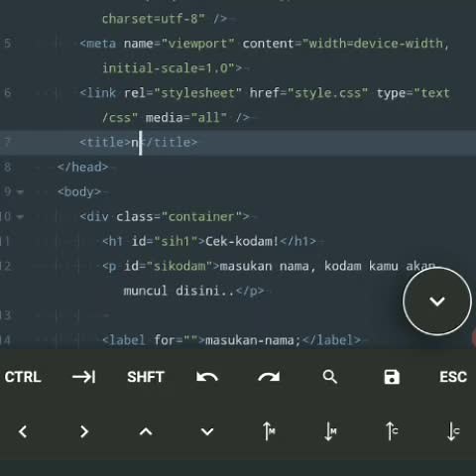This screenshot has width=476, height=476.
Task: Save the file with the floppy icon
Action: [392, 377]
